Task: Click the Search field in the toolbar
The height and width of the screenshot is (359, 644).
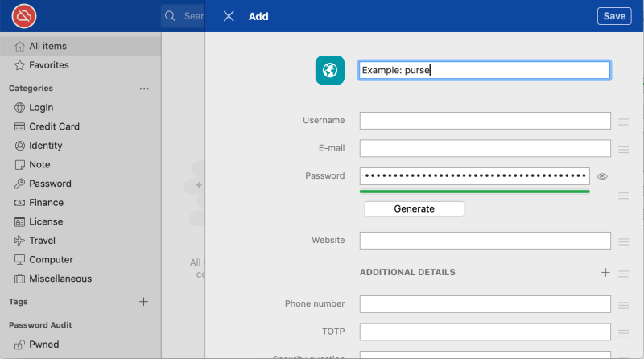Action: (x=183, y=16)
